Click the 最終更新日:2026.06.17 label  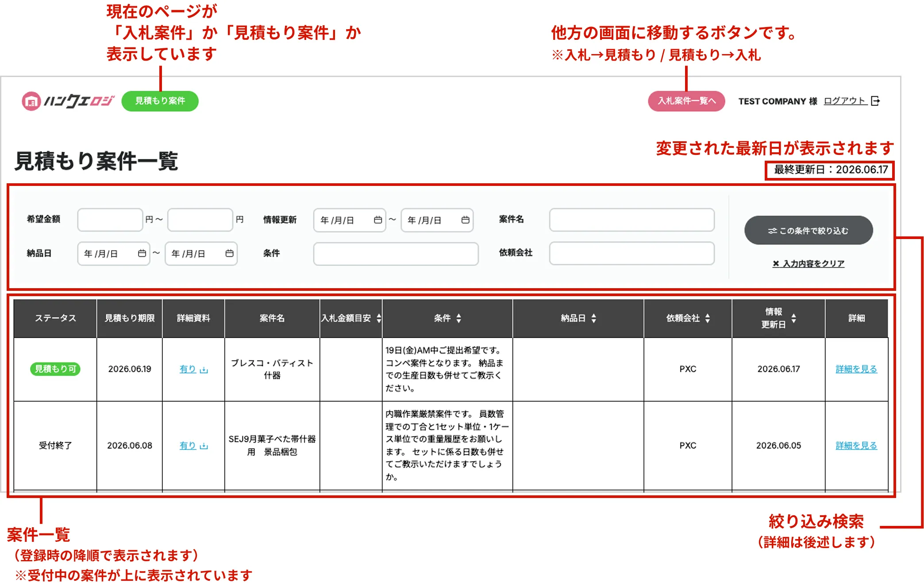coord(830,170)
